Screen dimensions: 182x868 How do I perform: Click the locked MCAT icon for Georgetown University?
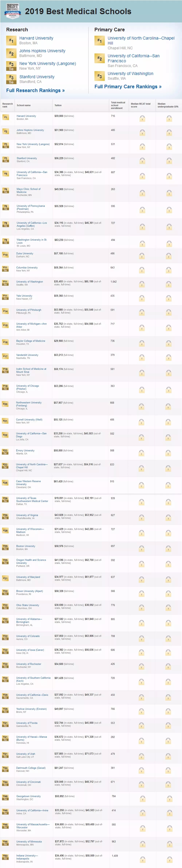143,799
